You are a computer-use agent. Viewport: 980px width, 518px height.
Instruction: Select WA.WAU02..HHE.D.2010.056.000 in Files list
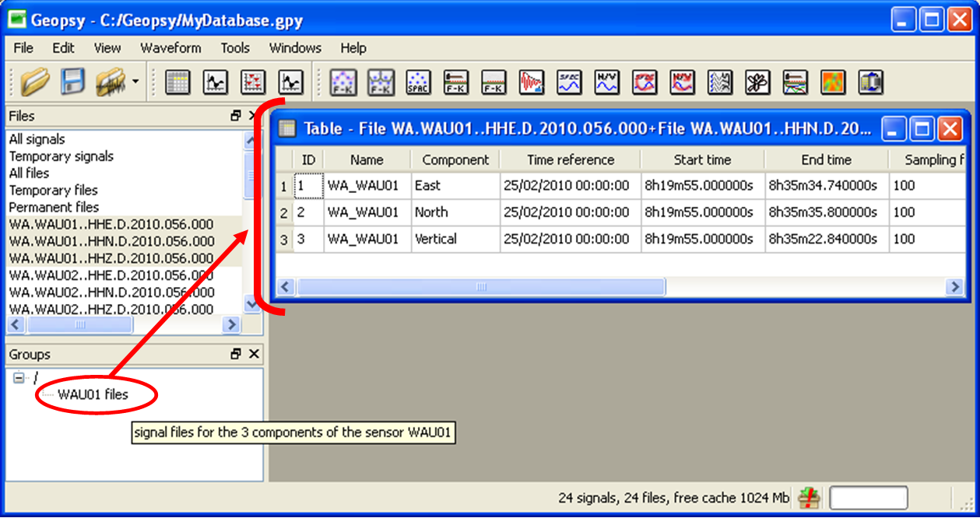coord(111,275)
